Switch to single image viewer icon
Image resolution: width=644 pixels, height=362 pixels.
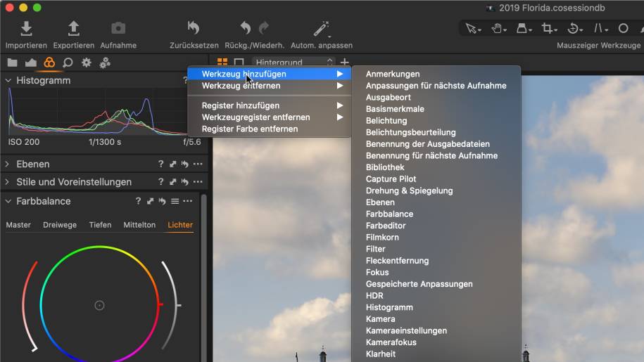tap(239, 62)
